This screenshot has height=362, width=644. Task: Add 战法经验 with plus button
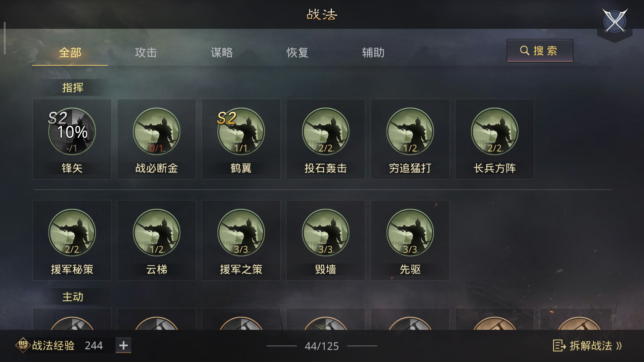tap(123, 345)
